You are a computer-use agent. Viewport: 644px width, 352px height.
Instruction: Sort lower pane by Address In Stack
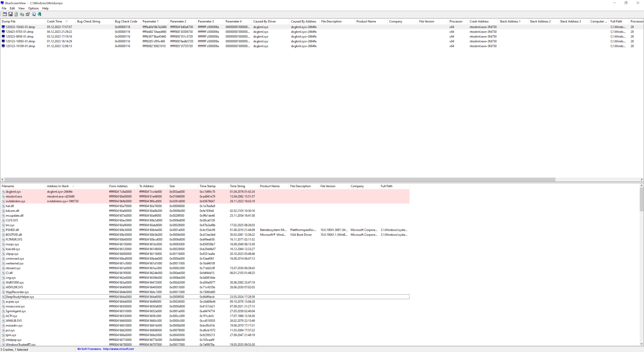click(58, 186)
